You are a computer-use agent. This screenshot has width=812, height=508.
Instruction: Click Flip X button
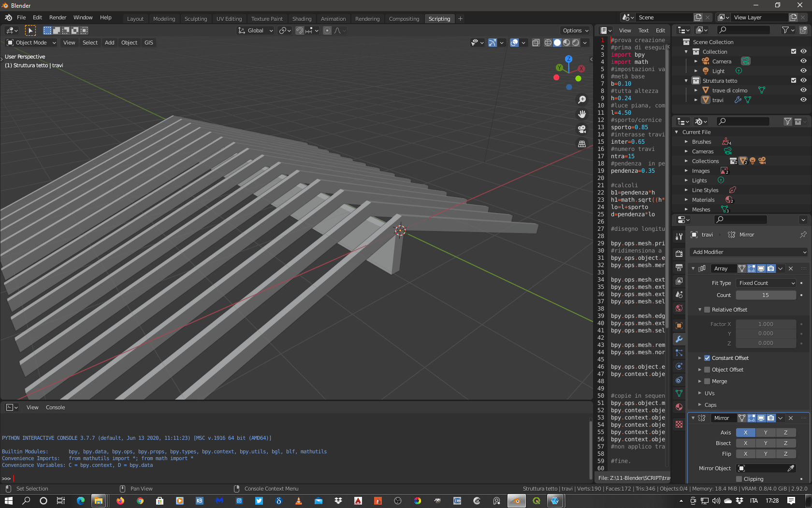click(x=745, y=454)
